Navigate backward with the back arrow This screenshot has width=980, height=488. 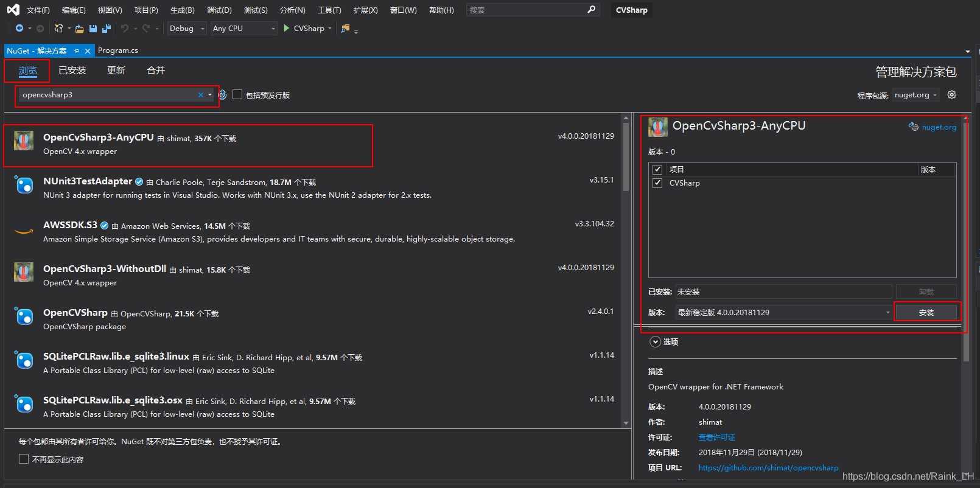click(x=19, y=29)
